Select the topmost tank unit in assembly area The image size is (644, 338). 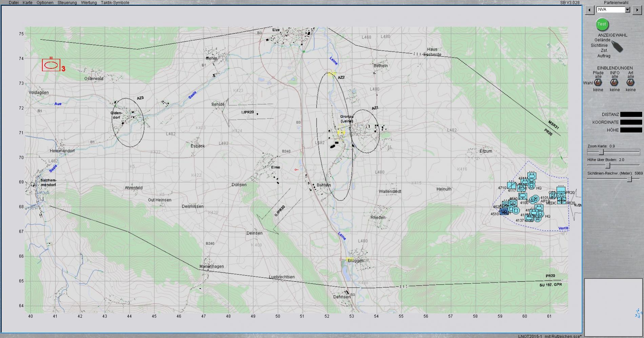[531, 176]
